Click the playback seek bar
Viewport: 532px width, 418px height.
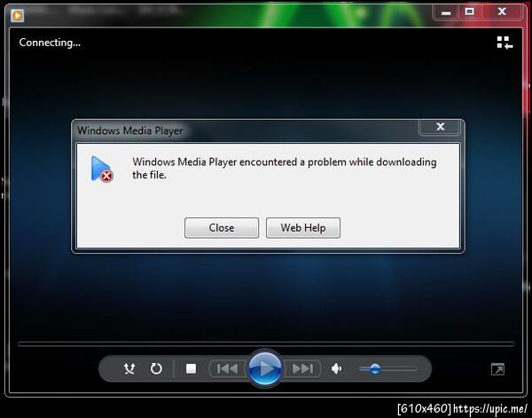(266, 344)
